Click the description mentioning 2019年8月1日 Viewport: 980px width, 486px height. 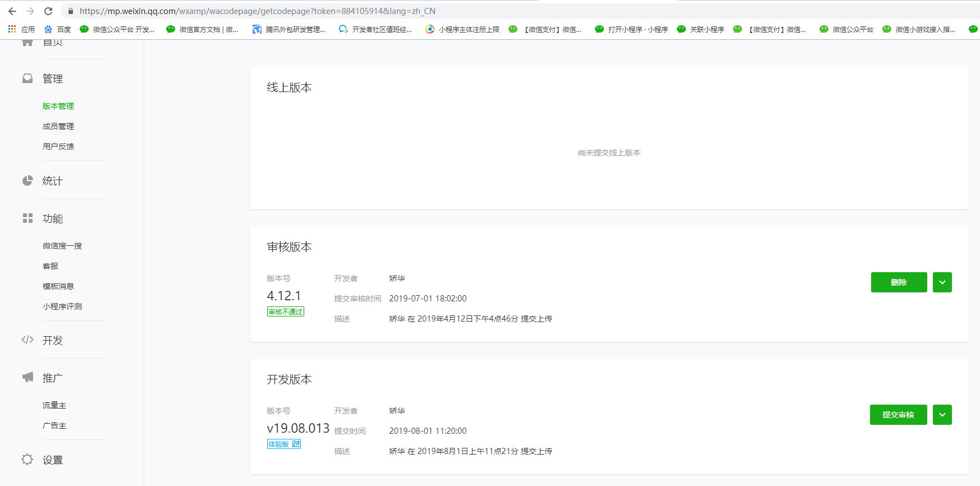(x=470, y=451)
